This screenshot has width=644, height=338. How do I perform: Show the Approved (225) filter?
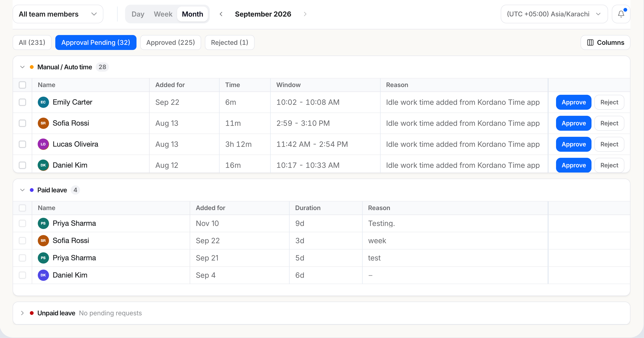point(171,42)
